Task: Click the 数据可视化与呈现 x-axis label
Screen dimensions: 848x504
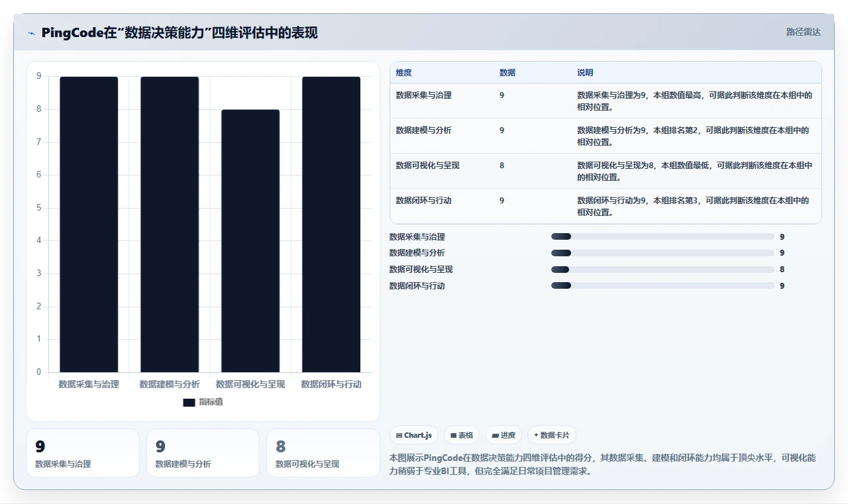Action: point(250,384)
